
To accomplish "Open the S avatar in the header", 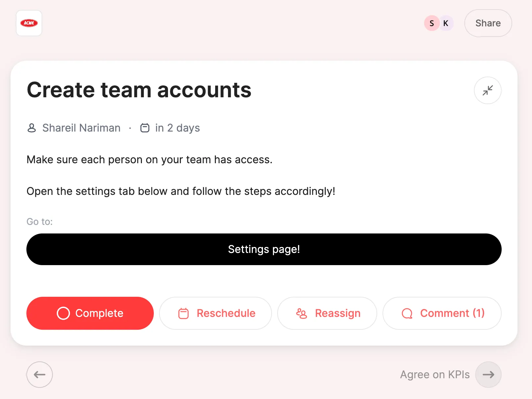I will [x=431, y=23].
